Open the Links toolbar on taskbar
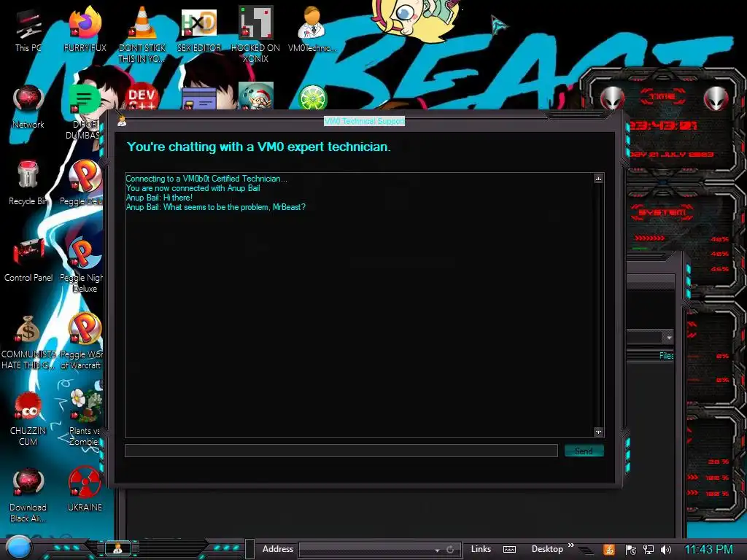 [481, 549]
